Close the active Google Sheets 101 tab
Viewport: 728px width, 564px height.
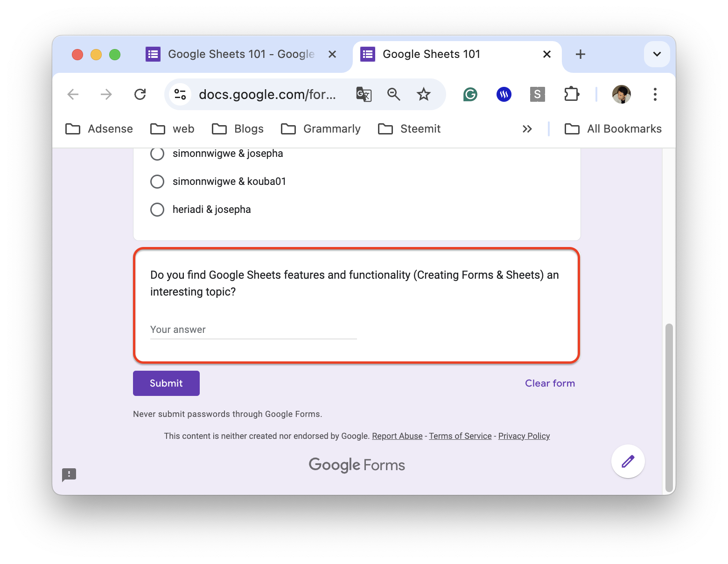tap(547, 55)
